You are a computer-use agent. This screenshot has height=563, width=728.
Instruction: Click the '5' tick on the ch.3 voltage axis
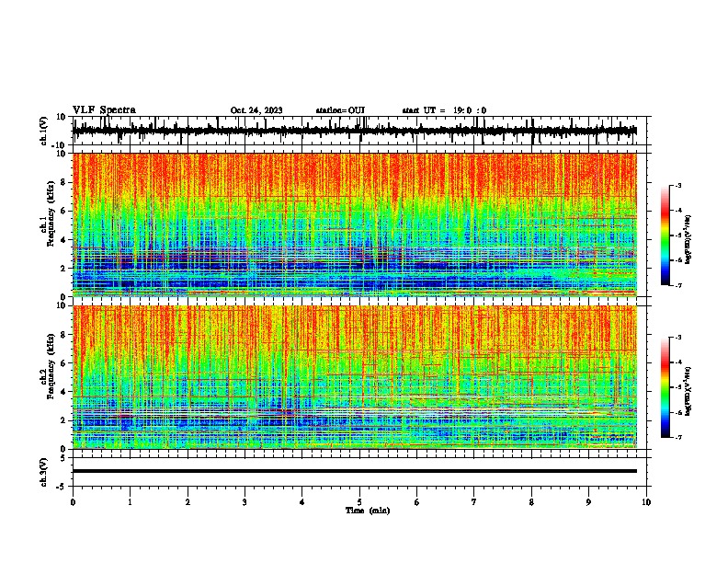pyautogui.click(x=63, y=457)
